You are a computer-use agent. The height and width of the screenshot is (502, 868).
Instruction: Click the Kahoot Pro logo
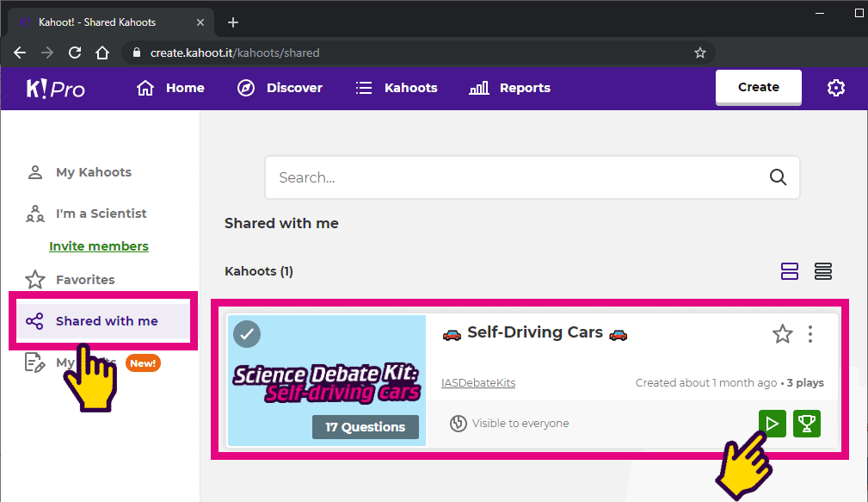pyautogui.click(x=55, y=89)
